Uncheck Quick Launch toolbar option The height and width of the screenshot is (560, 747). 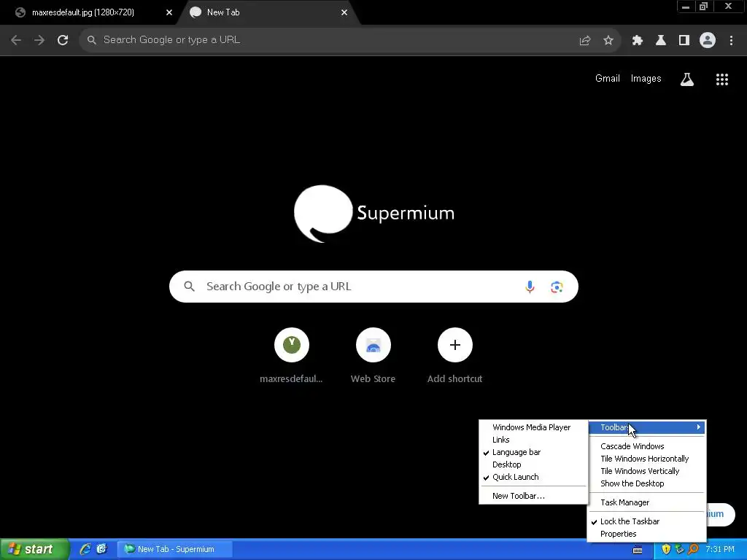pos(533,477)
